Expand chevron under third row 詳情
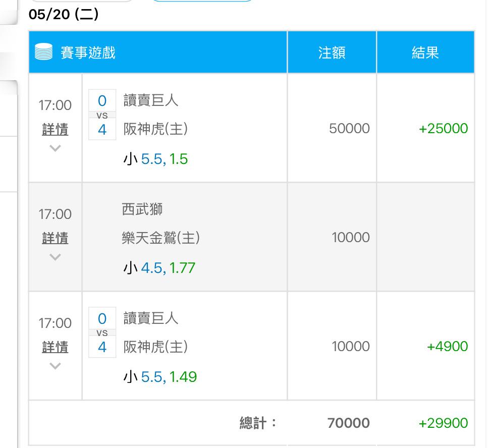The image size is (492, 448). tap(55, 366)
